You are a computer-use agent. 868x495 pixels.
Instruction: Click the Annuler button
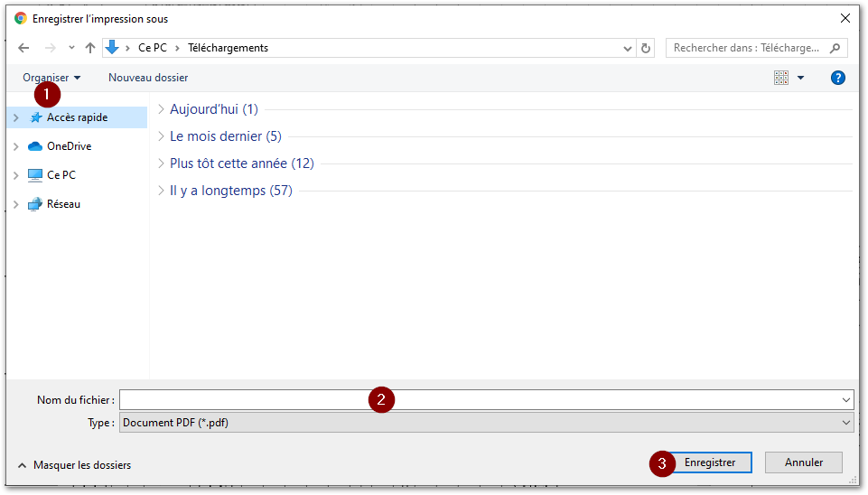click(x=803, y=462)
